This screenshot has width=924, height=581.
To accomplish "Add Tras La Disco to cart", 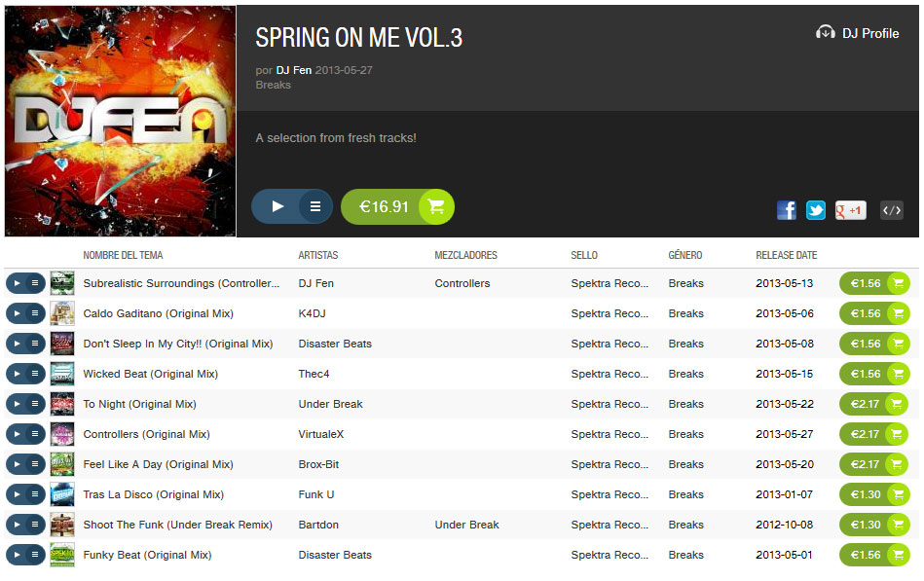I will pos(874,494).
